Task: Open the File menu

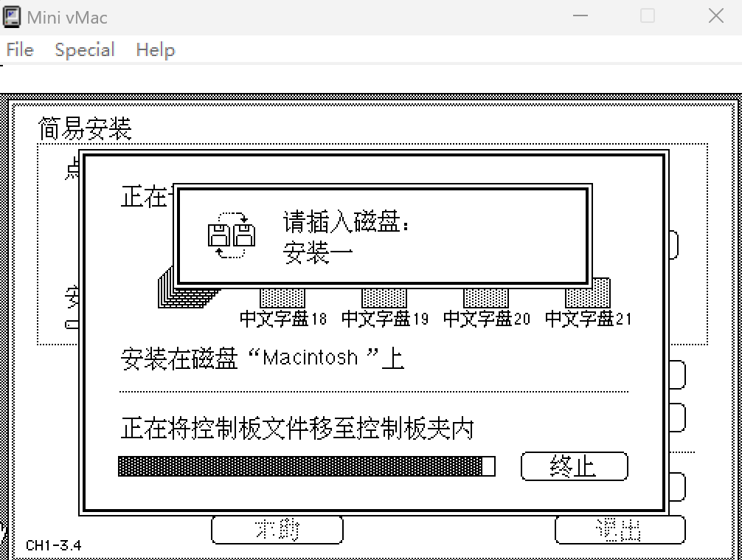Action: 20,50
